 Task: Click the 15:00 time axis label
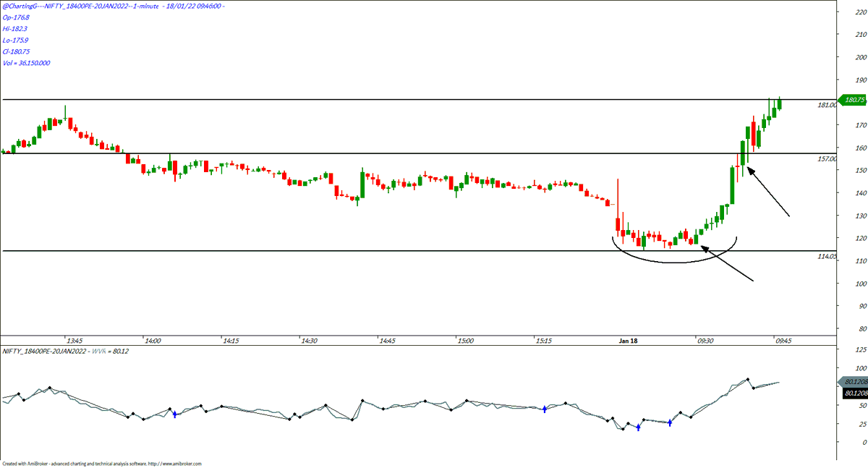pos(465,340)
